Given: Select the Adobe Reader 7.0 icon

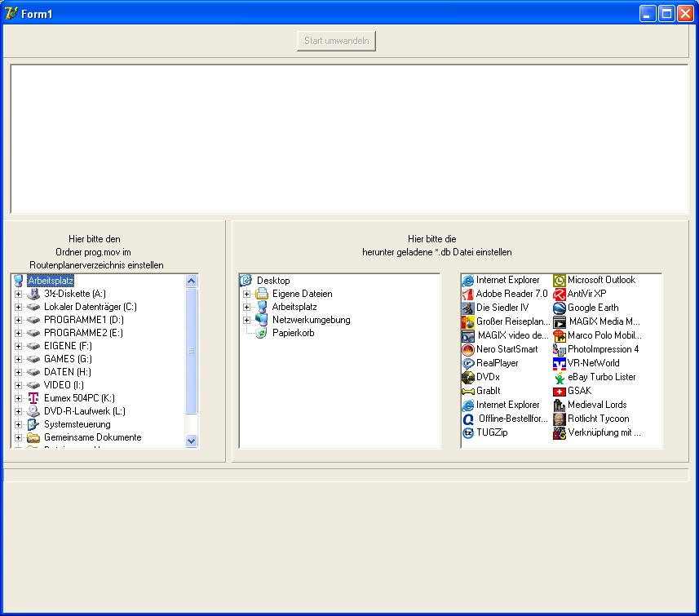Looking at the screenshot, I should click(468, 294).
